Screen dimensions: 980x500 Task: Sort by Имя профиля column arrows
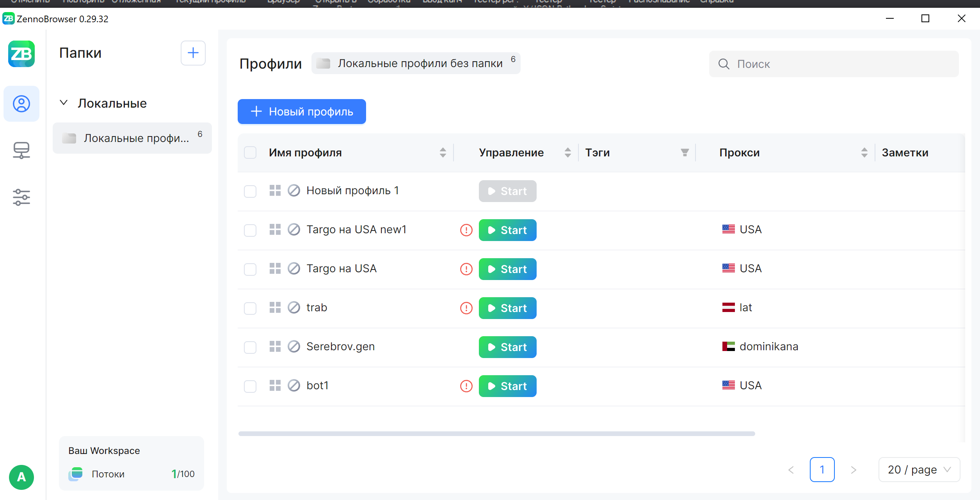pos(443,152)
